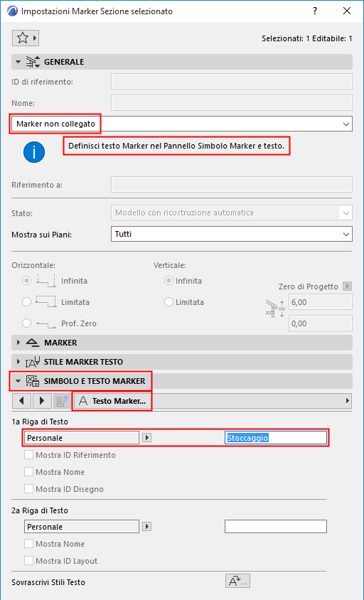This screenshot has height=600, width=364.
Task: Click the MARKER panel icon
Action: pos(33,343)
